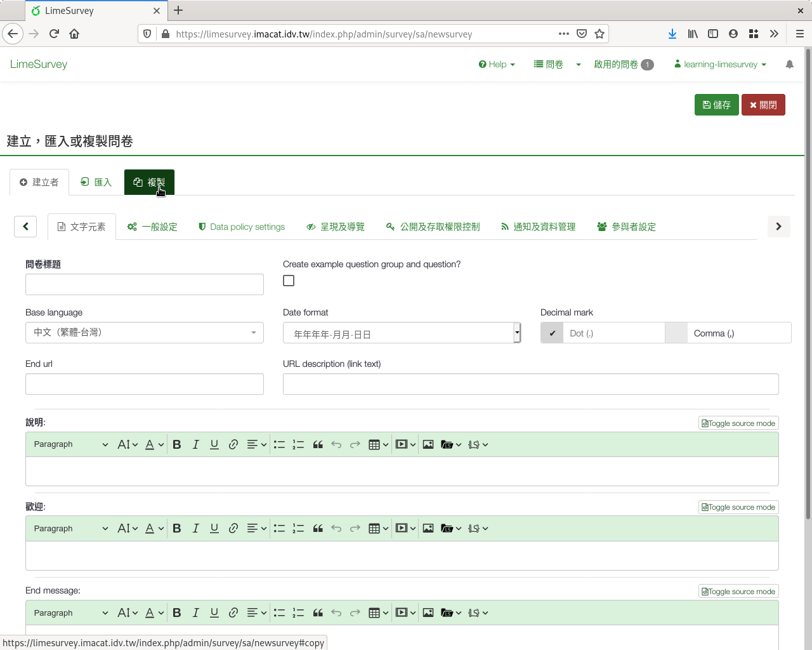This screenshot has width=812, height=650.
Task: Expand font size dropdown in 說明 editor
Action: [x=128, y=444]
